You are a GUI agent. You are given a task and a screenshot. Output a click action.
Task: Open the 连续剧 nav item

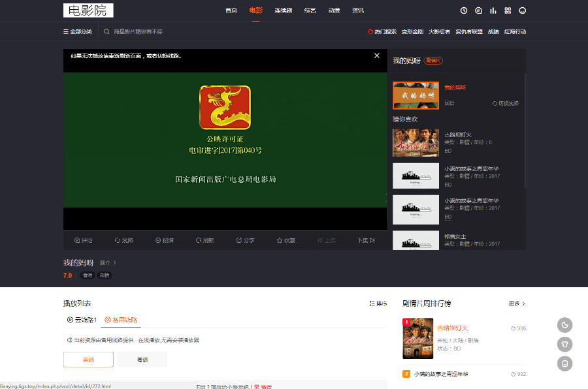284,10
